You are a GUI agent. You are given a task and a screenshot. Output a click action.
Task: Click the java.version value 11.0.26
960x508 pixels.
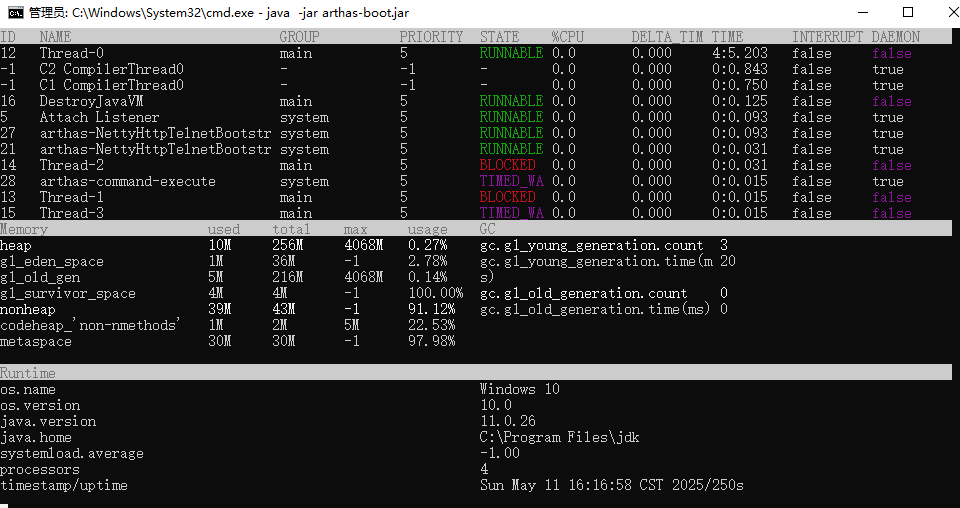507,421
